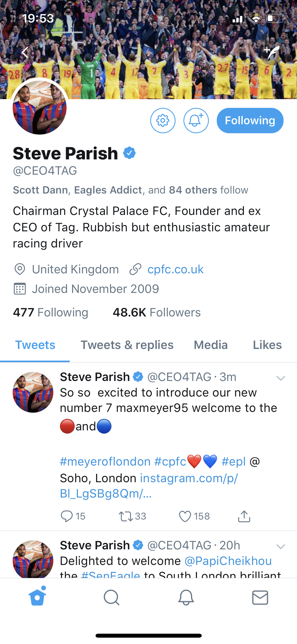Screen dimensions: 297x644
Task: Open profile settings gear icon
Action: click(163, 121)
